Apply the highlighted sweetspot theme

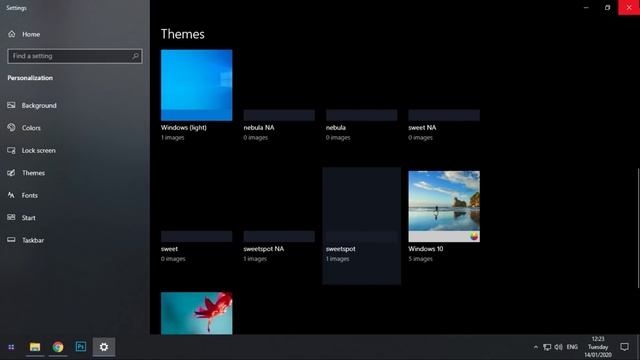click(362, 226)
